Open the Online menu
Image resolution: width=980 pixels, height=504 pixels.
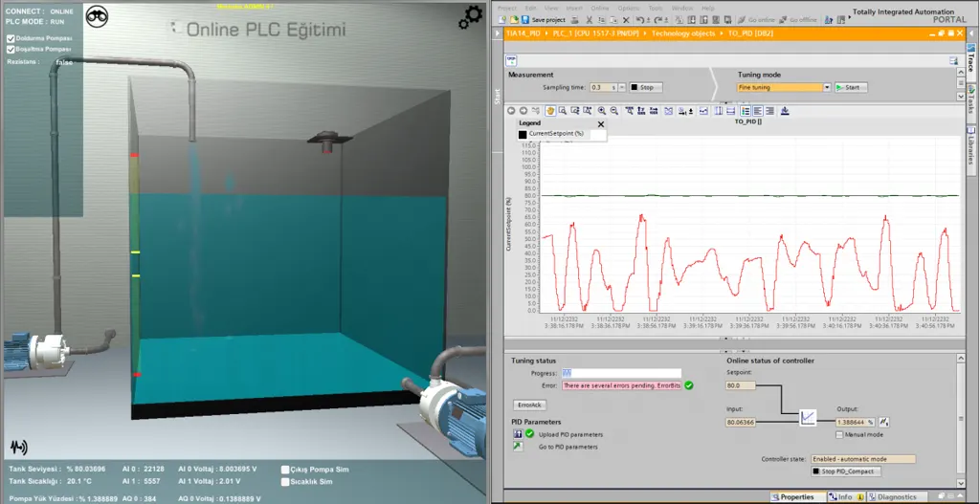(600, 8)
